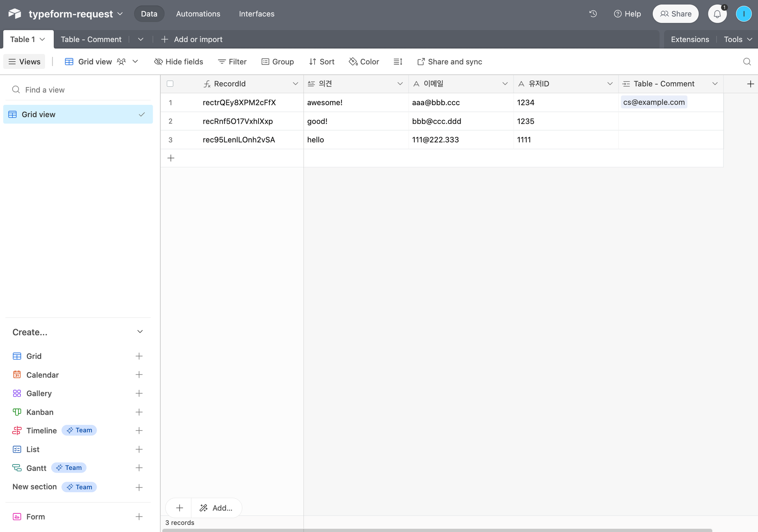Screen dimensions: 758x532
Task: Open the Table - Comment table tab
Action: pyautogui.click(x=91, y=39)
